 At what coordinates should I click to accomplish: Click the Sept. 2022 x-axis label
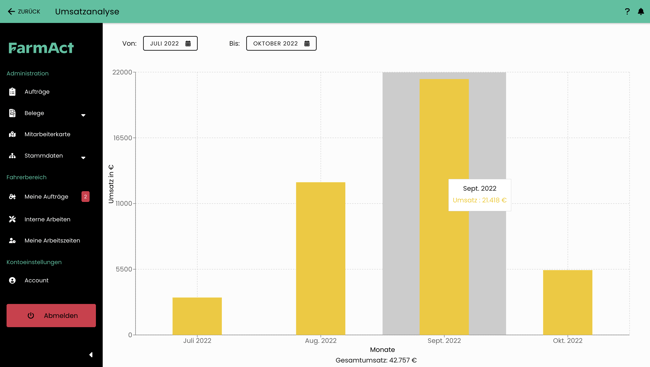click(x=444, y=341)
